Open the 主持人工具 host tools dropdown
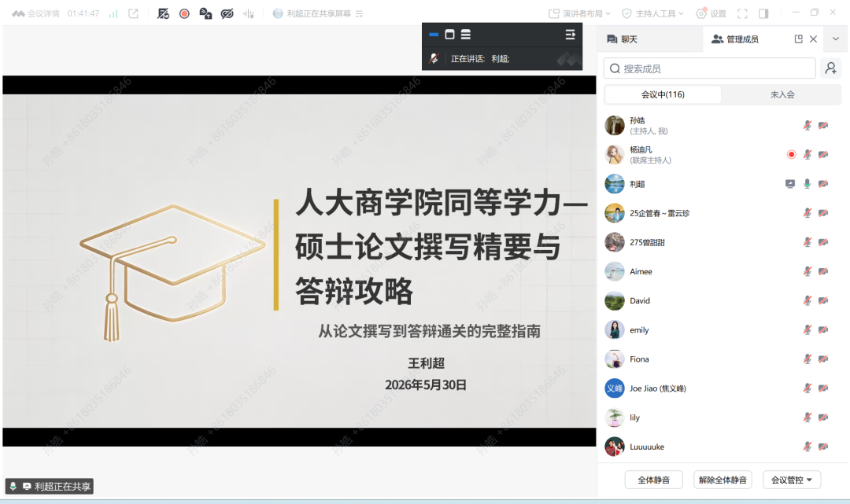Image resolution: width=850 pixels, height=504 pixels. [652, 13]
